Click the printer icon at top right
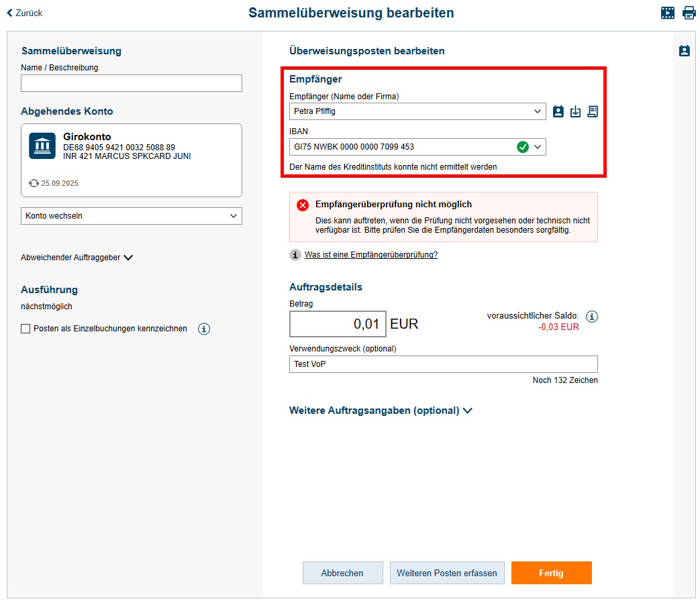The height and width of the screenshot is (601, 700). click(689, 13)
